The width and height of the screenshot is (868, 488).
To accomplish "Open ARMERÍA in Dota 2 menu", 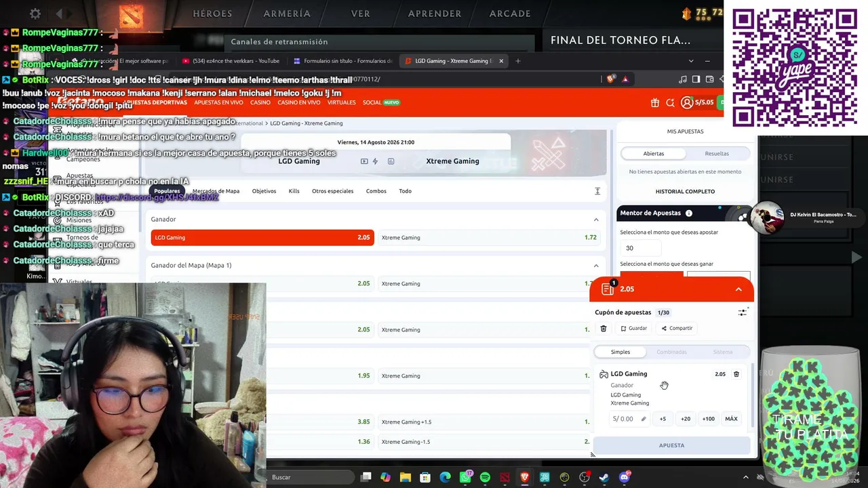I will point(287,14).
